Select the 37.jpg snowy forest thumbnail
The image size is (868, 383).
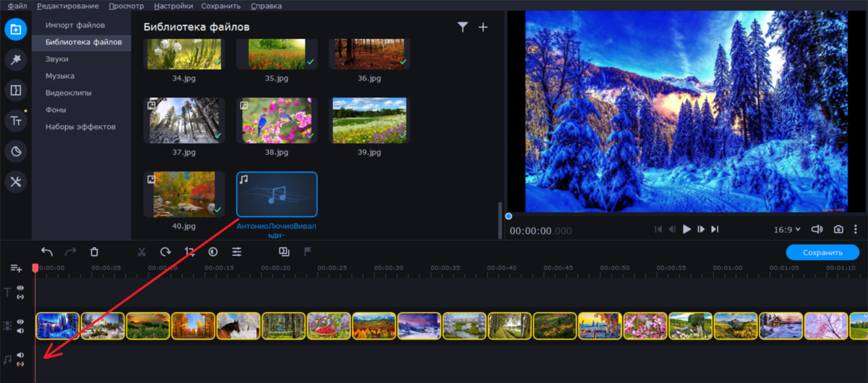[x=184, y=121]
